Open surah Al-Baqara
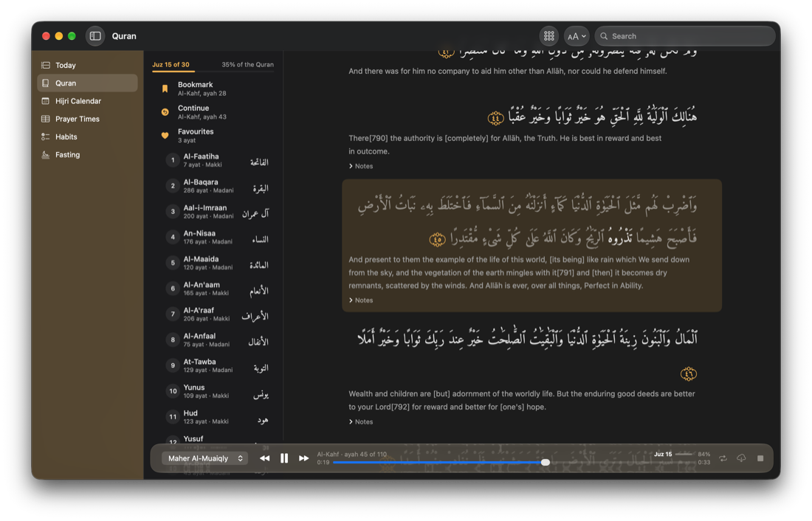Image resolution: width=812 pixels, height=521 pixels. (216, 186)
